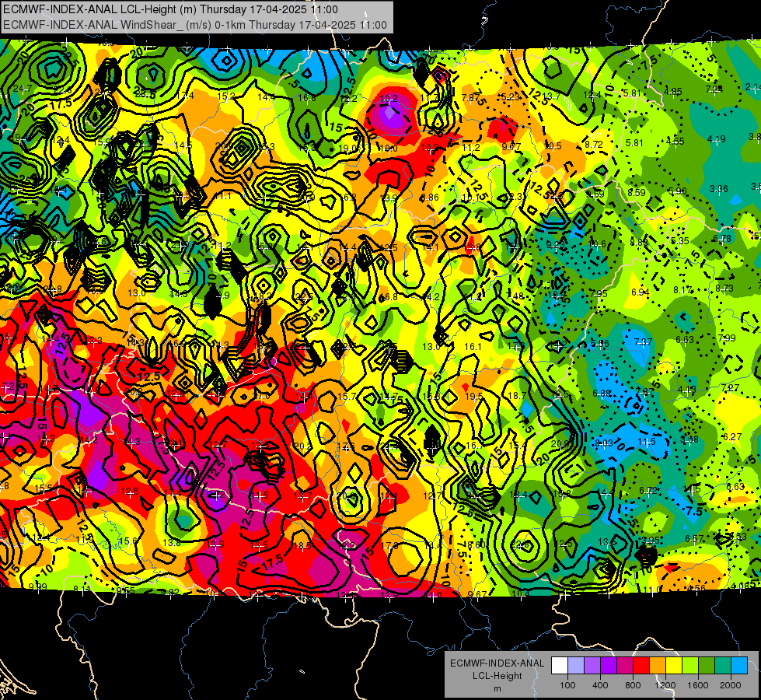Select the white legend swatch
The width and height of the screenshot is (761, 700).
point(560,666)
